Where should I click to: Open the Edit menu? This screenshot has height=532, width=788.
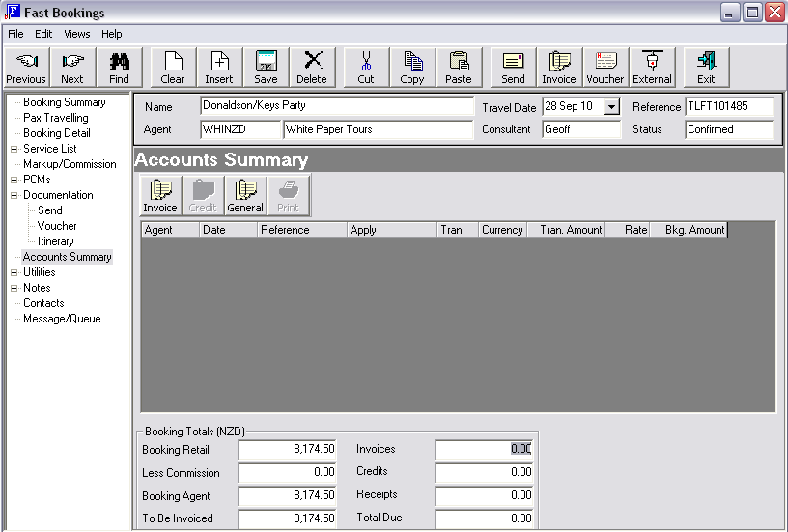point(43,34)
